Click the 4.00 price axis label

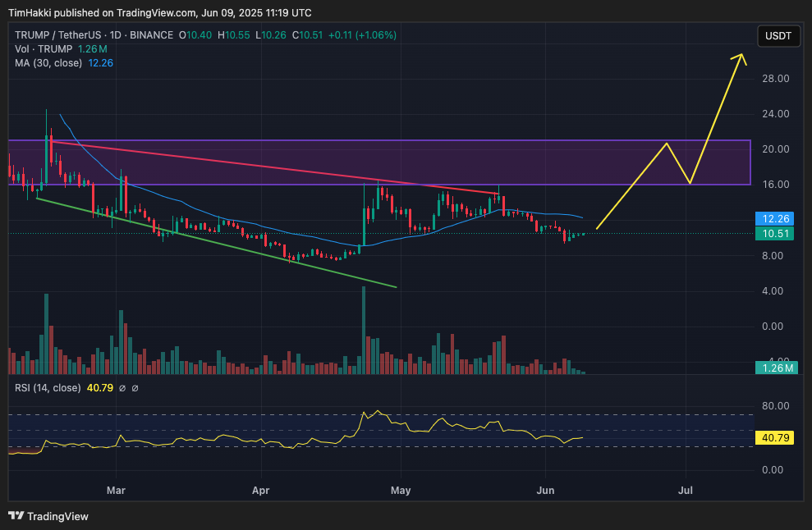click(x=772, y=291)
